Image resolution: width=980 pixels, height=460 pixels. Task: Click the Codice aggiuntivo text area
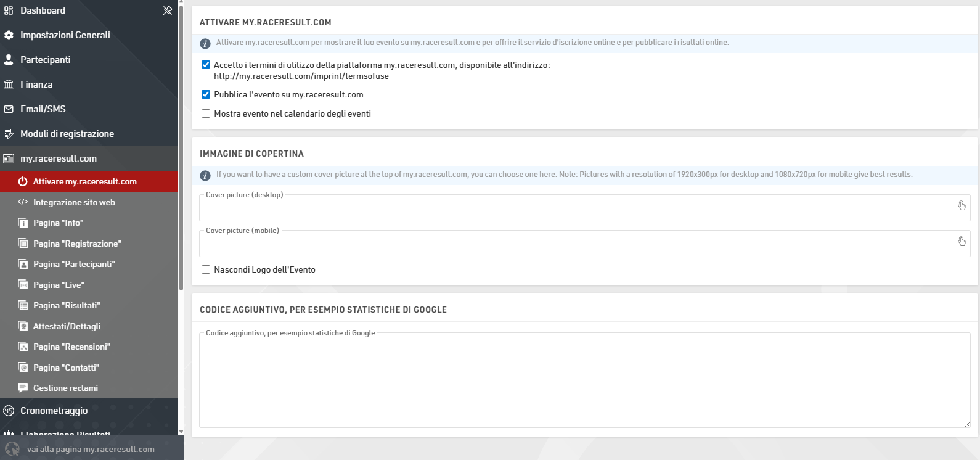(x=584, y=382)
